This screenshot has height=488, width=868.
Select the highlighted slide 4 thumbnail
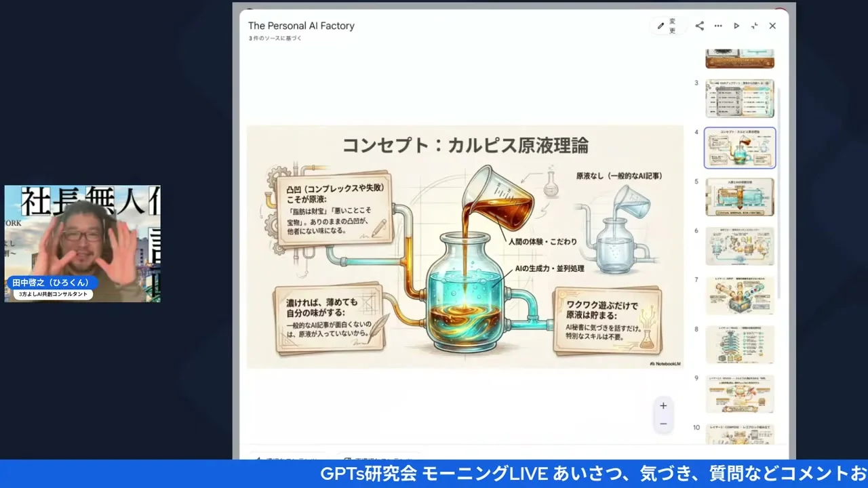pyautogui.click(x=739, y=147)
